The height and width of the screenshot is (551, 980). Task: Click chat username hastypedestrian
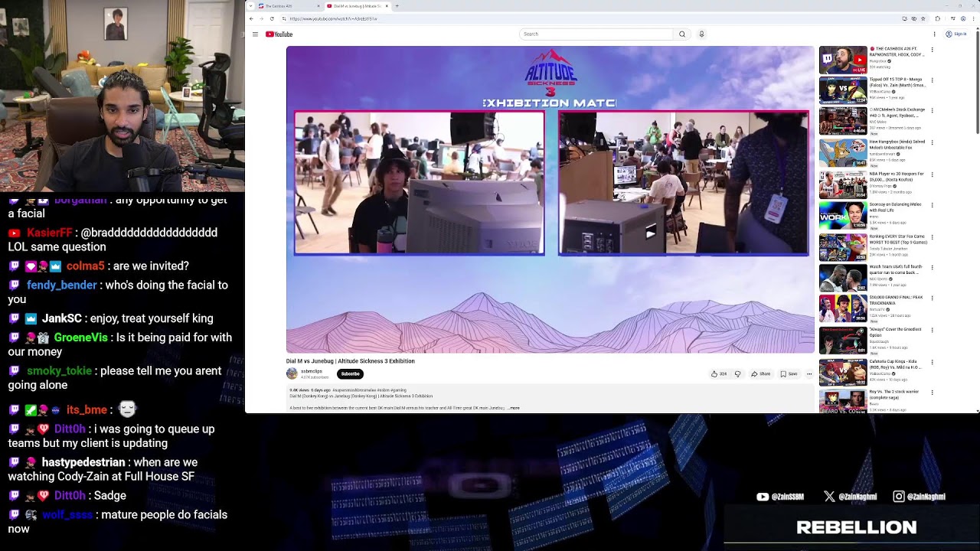(x=83, y=462)
